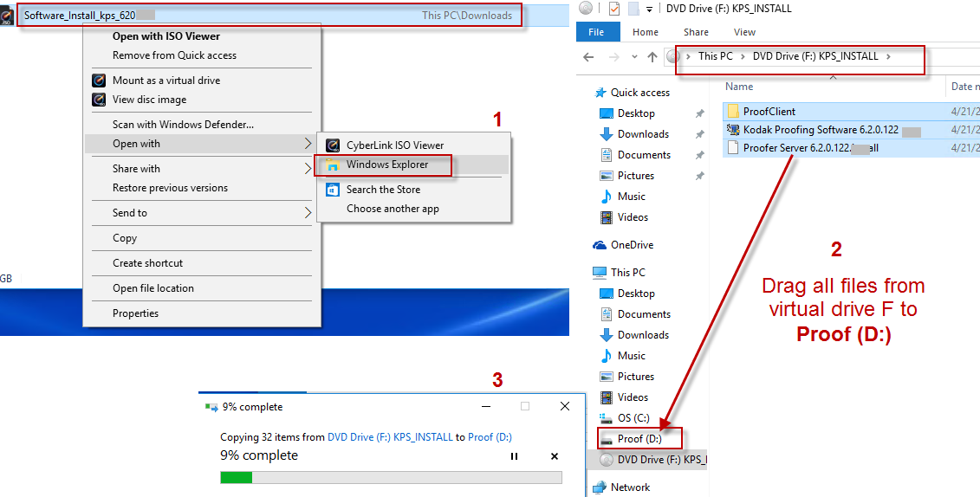Click the Store icon beside Search the Store
The width and height of the screenshot is (980, 497).
click(333, 190)
